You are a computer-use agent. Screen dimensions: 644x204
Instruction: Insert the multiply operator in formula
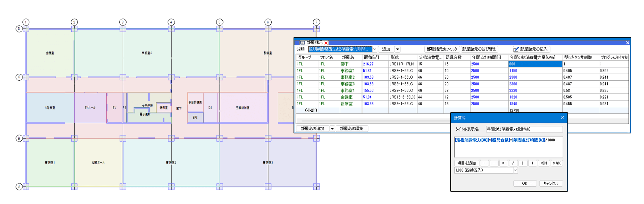point(503,163)
